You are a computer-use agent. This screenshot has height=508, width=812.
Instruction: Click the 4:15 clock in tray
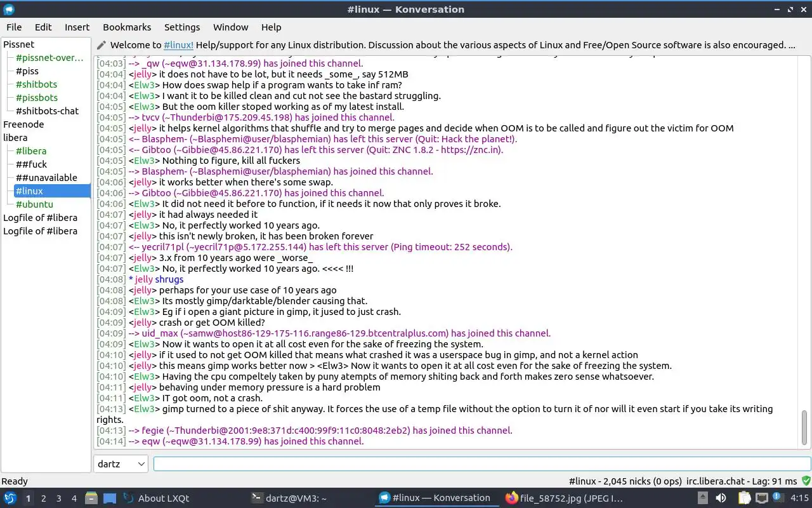click(x=799, y=498)
